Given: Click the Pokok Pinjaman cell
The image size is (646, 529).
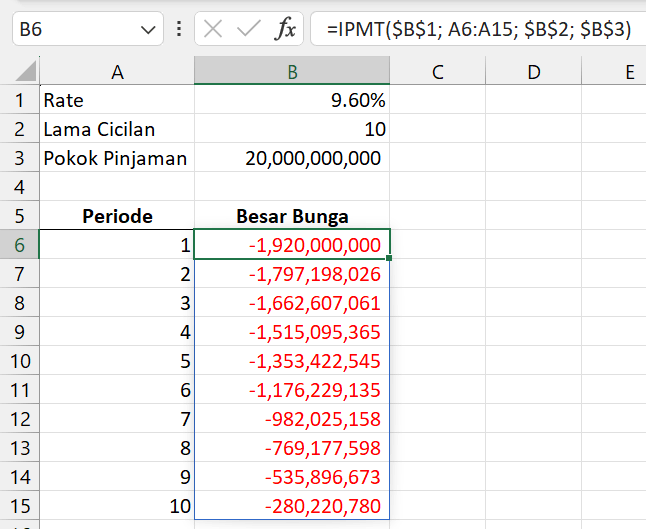Looking at the screenshot, I should point(117,158).
